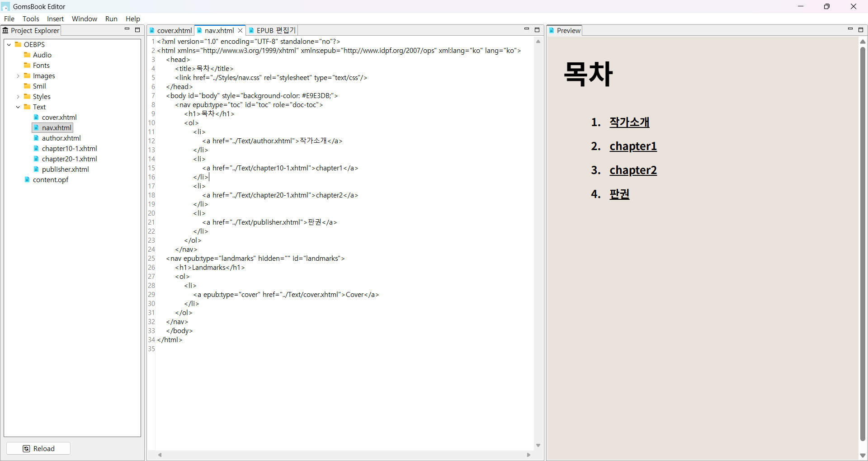Click the content.opf file icon
This screenshot has height=461, width=868.
pyautogui.click(x=27, y=179)
